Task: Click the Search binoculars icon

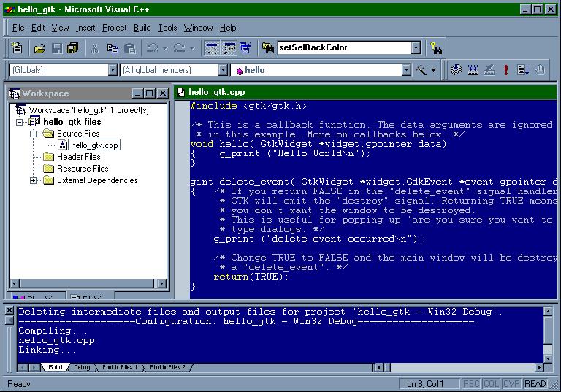Action: pos(436,48)
